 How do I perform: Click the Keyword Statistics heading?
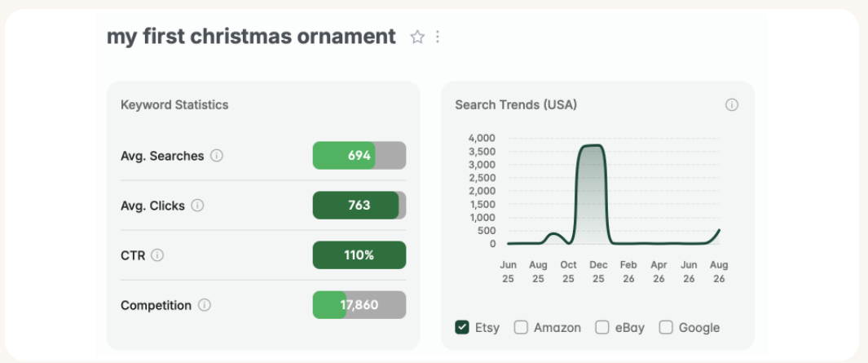pos(174,104)
